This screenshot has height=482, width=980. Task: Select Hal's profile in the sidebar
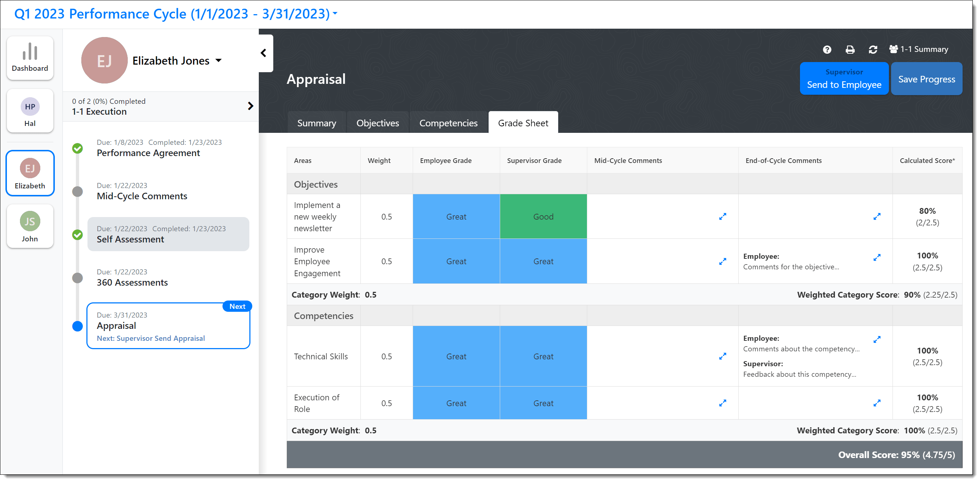tap(30, 111)
